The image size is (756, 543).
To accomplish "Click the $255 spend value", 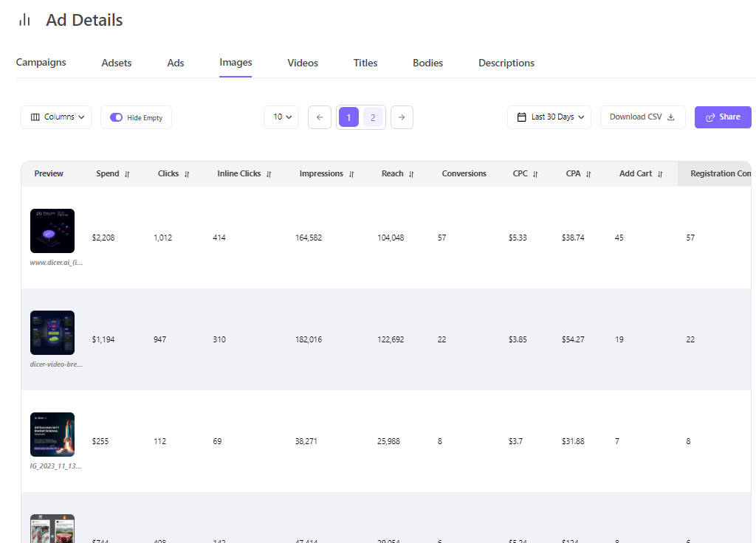I will (x=100, y=441).
